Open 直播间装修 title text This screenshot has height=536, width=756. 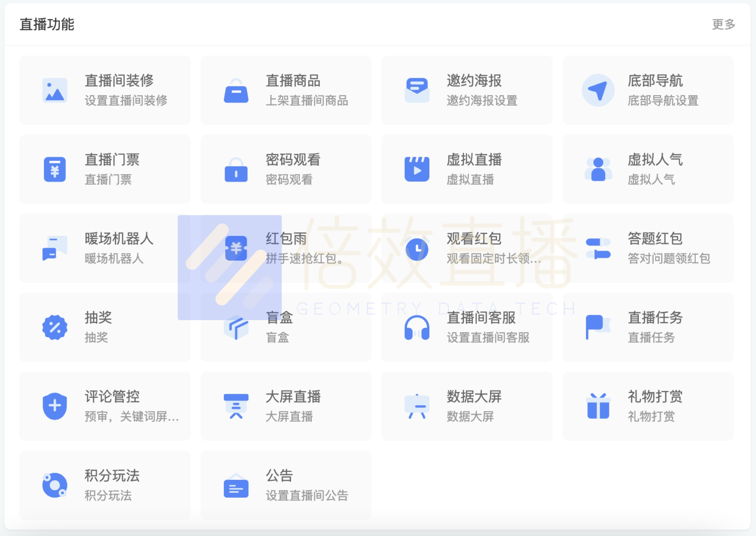(119, 81)
